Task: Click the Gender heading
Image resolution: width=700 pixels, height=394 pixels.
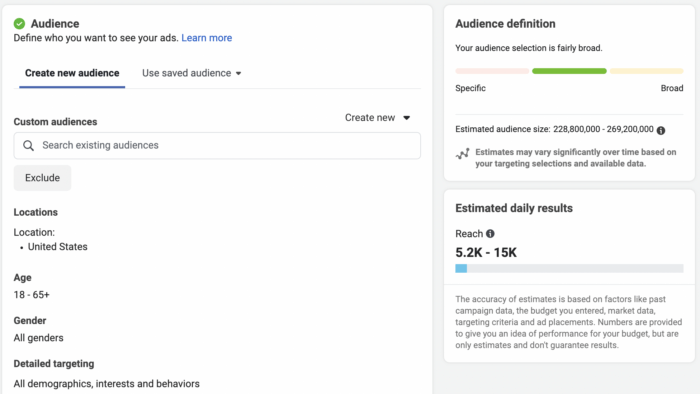Action: click(30, 321)
